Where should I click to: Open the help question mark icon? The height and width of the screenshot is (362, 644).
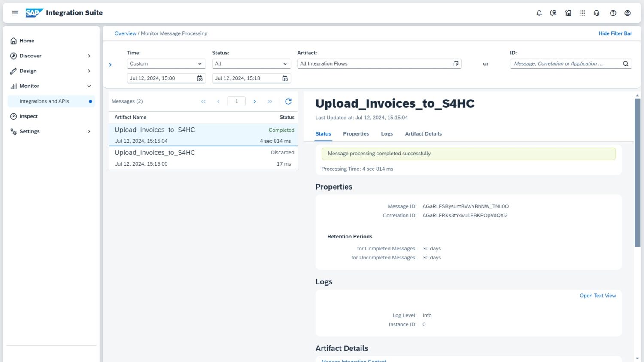coord(613,13)
